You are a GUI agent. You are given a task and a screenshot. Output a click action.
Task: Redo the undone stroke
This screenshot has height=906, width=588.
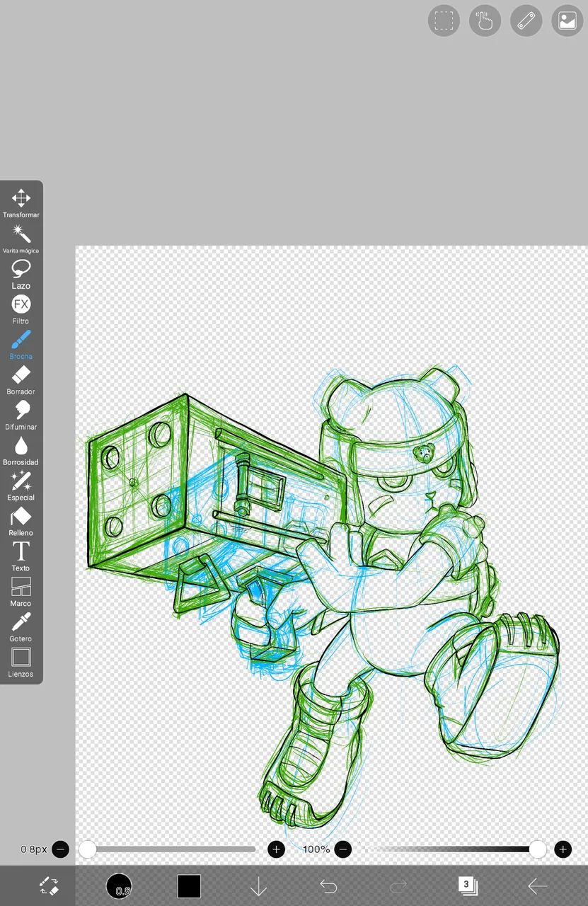(x=398, y=885)
